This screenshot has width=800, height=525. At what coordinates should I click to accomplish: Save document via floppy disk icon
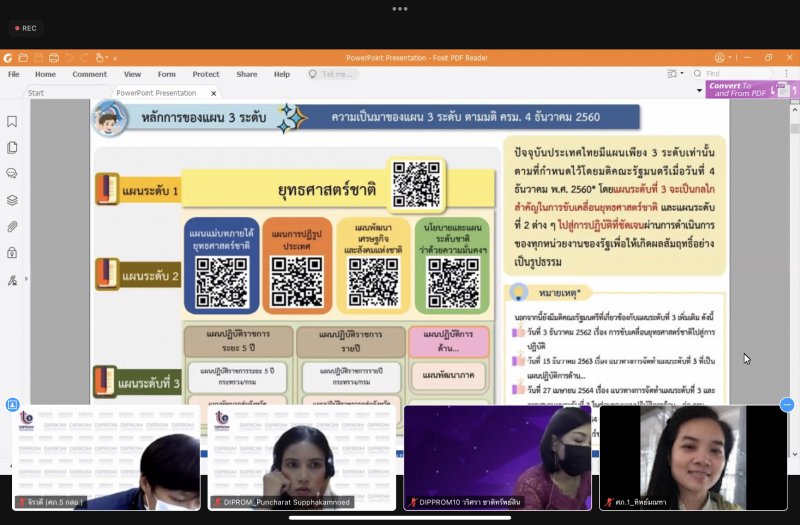click(38, 58)
